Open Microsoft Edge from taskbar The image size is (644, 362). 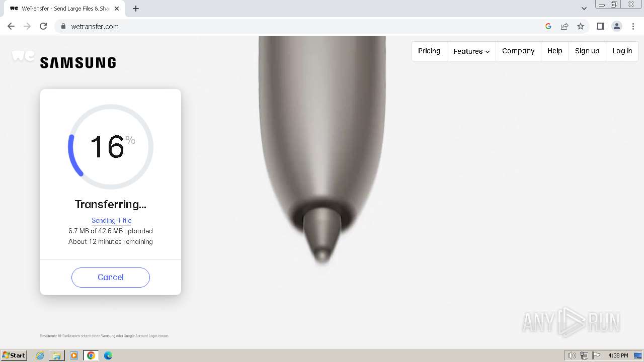coord(108,355)
